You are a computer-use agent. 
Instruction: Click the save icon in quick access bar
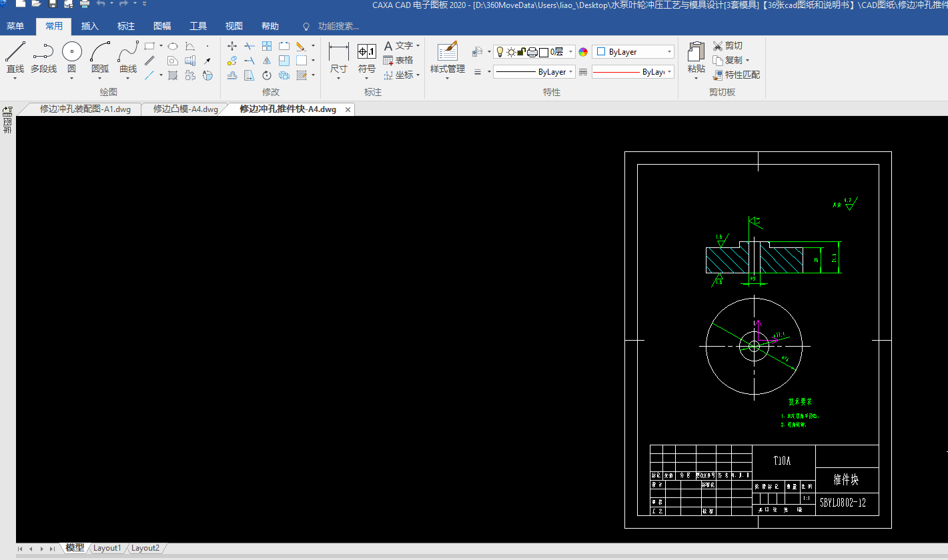pyautogui.click(x=52, y=4)
